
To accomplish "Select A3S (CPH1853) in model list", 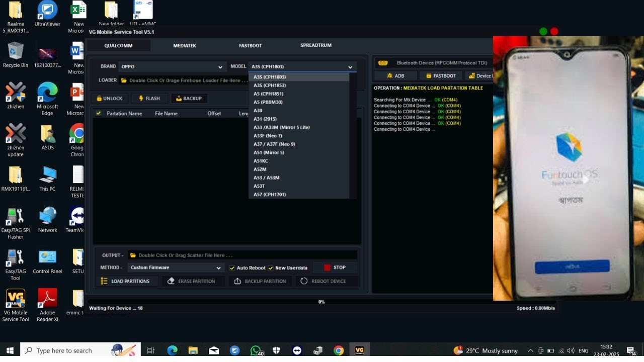I will tap(299, 85).
